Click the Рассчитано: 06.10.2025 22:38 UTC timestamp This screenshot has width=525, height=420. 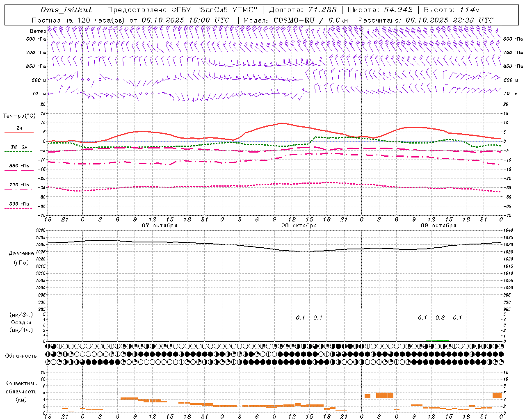[426, 20]
